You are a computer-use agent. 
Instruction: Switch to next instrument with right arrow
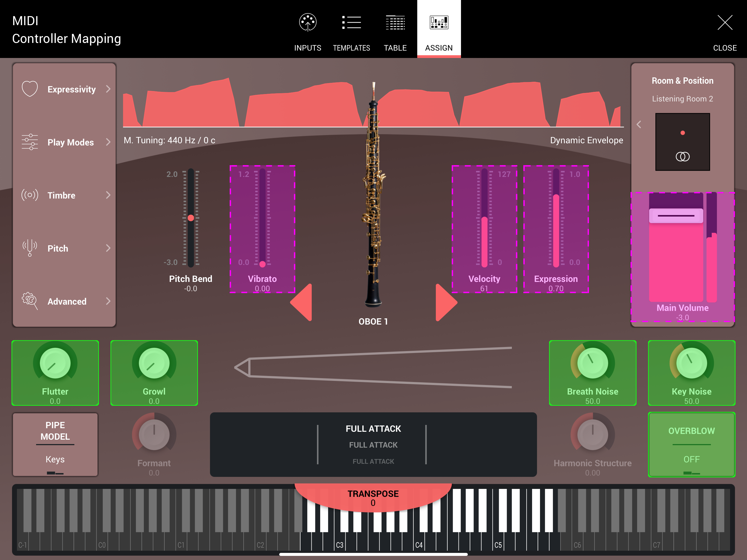(447, 302)
